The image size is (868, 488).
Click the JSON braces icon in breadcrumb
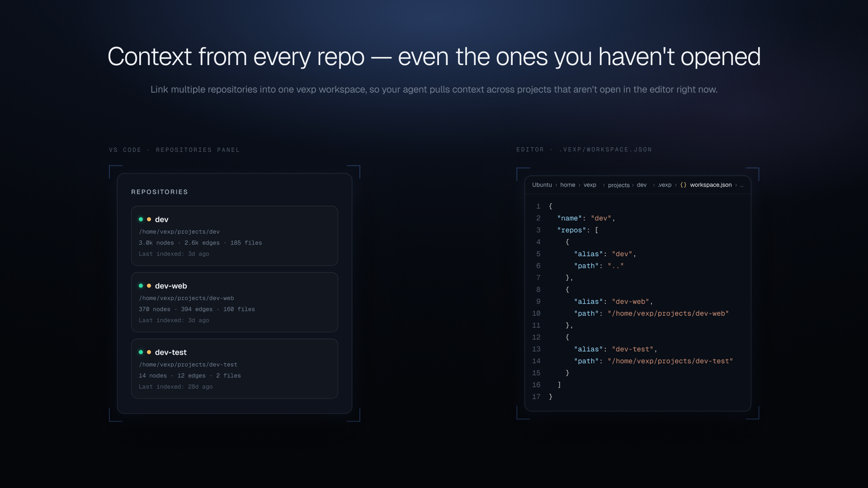pyautogui.click(x=683, y=185)
